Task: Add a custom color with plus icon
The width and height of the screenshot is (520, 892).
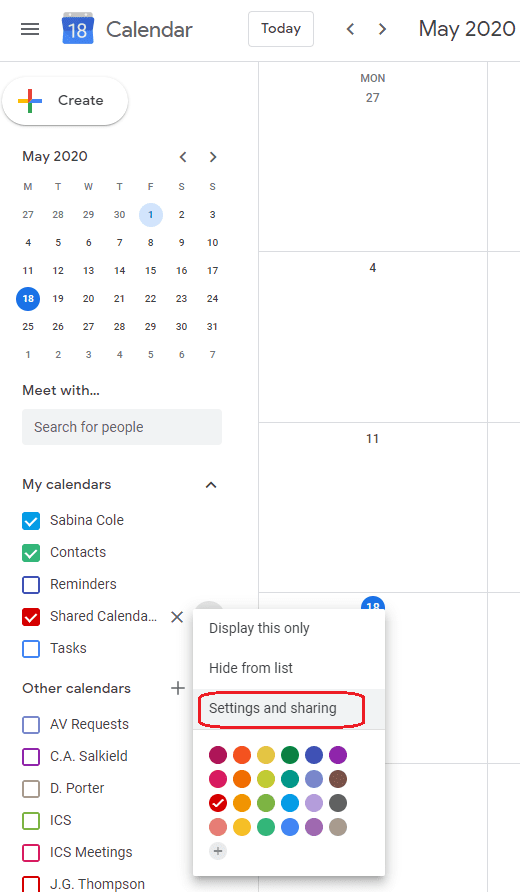Action: tap(218, 851)
